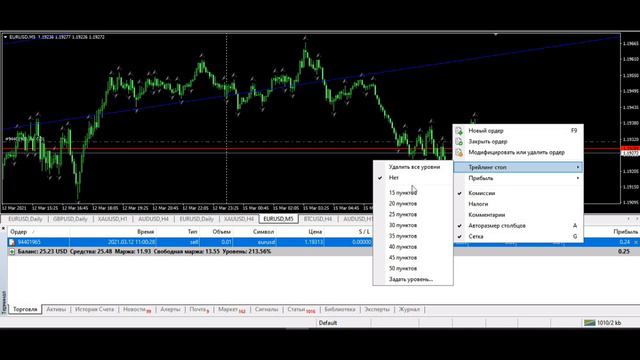
Task: Set trailing stop to 30 пунктов
Action: pyautogui.click(x=413, y=225)
